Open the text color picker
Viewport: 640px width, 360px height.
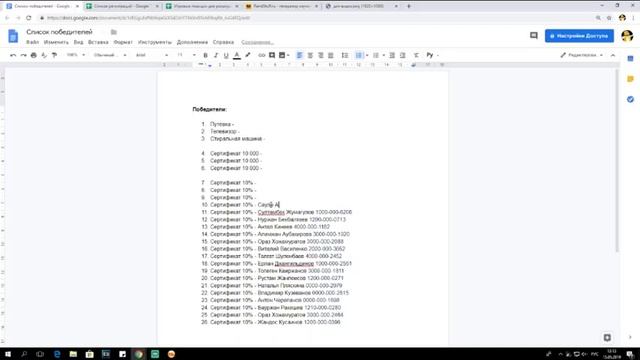(237, 55)
